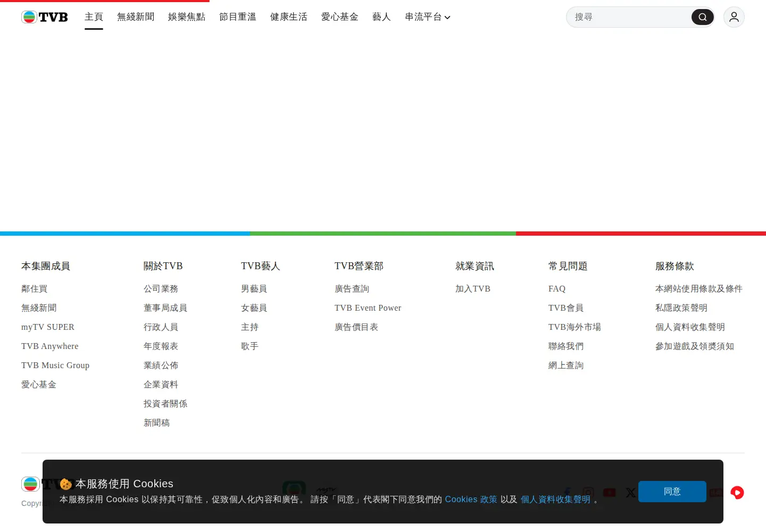Open myTV SUPER footer link
Image resolution: width=766 pixels, height=532 pixels.
(48, 327)
